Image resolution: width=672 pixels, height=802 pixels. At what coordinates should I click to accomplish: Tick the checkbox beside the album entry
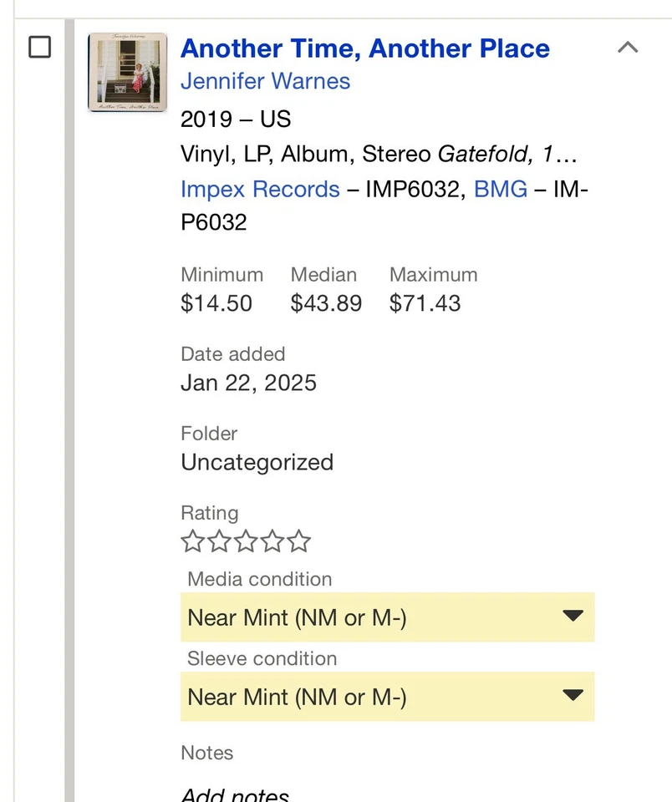click(x=39, y=48)
